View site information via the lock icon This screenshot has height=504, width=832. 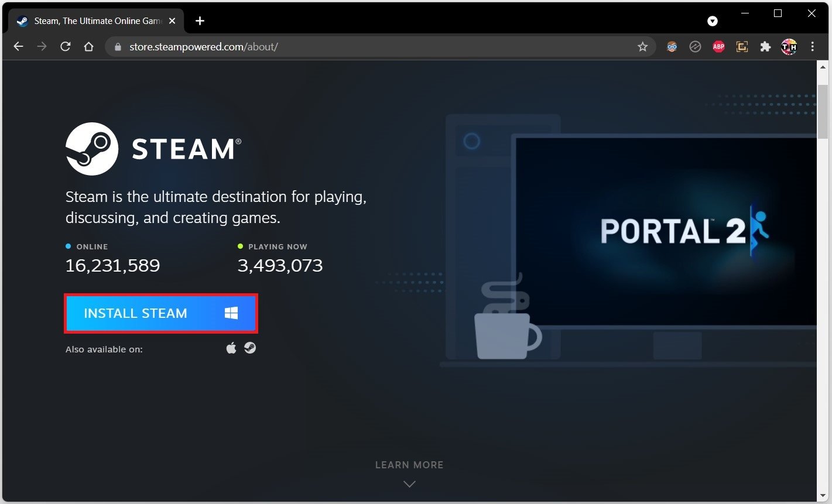click(118, 47)
